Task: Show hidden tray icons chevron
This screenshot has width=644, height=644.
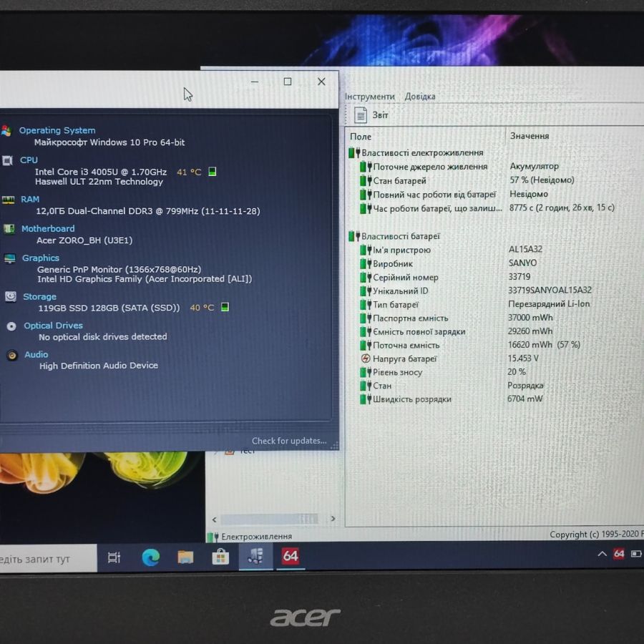Action: pos(602,554)
